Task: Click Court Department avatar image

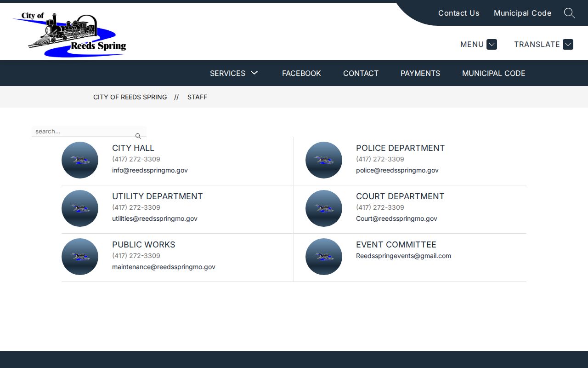Action: pyautogui.click(x=324, y=208)
